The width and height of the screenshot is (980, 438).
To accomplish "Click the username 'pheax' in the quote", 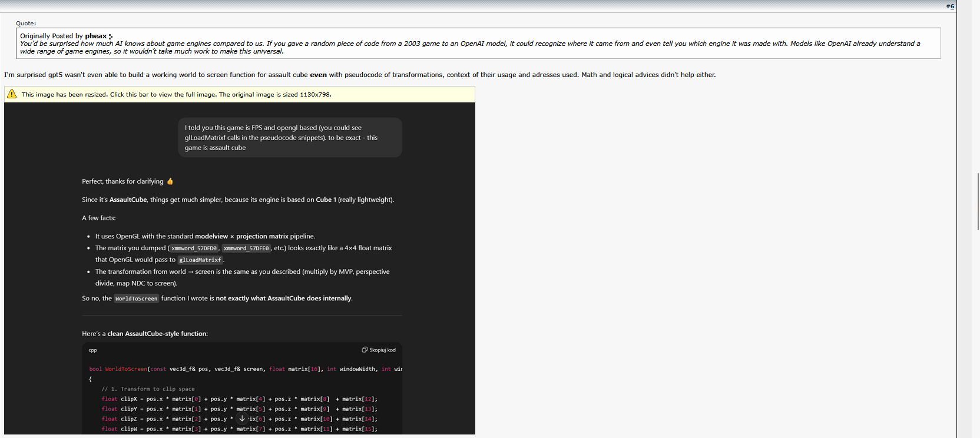I will (96, 36).
